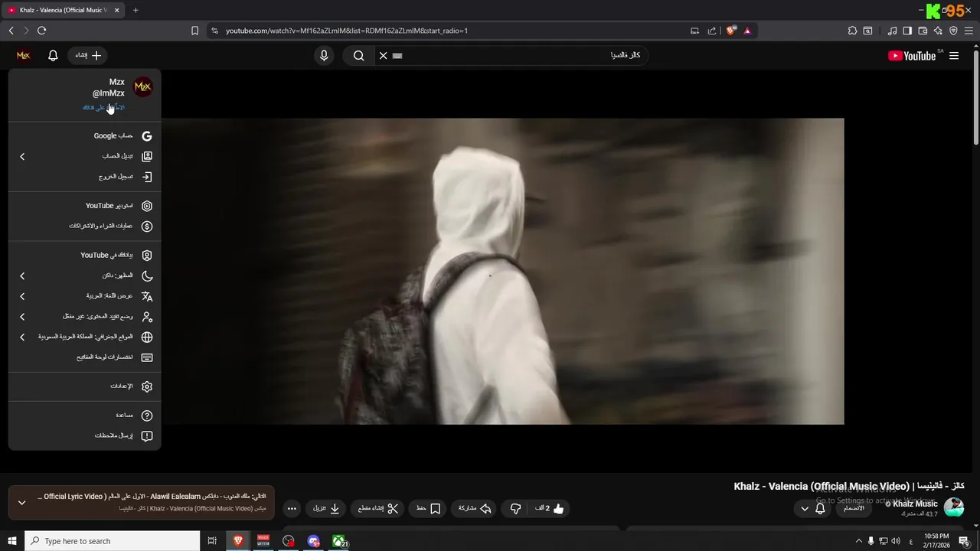Expand the restricted mode submenu arrow
The width and height of the screenshot is (980, 551).
[22, 317]
